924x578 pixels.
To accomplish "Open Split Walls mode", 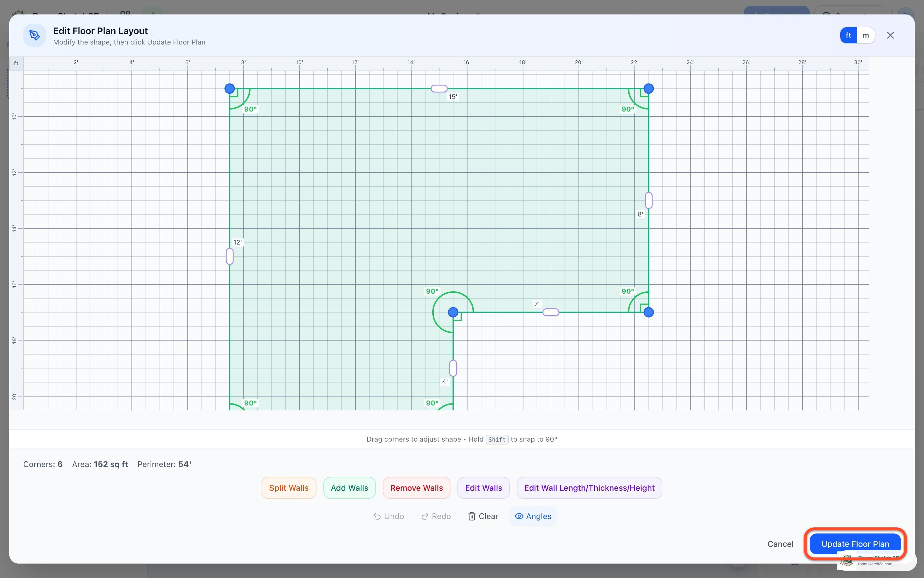I will (289, 488).
